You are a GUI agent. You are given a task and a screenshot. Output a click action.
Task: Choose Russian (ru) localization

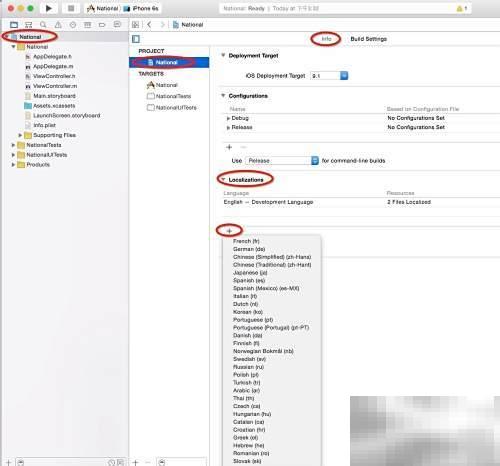click(248, 367)
